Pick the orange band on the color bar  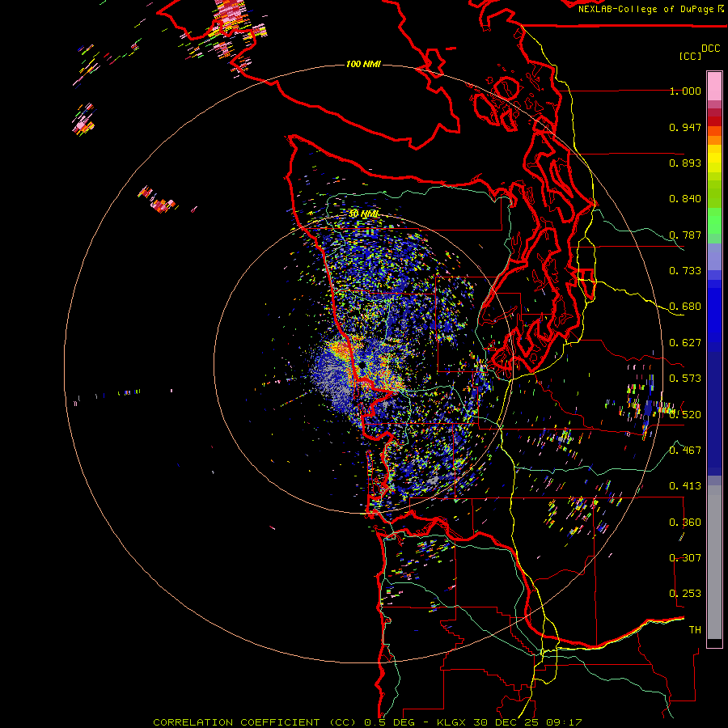tap(714, 140)
